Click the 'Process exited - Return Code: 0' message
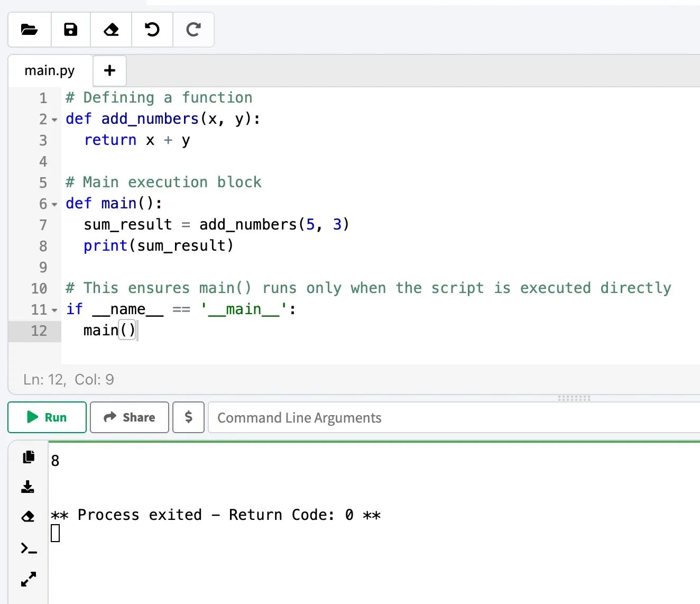 (216, 515)
